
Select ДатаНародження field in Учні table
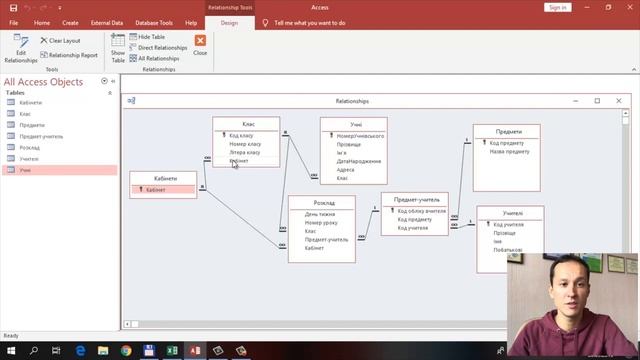[359, 161]
